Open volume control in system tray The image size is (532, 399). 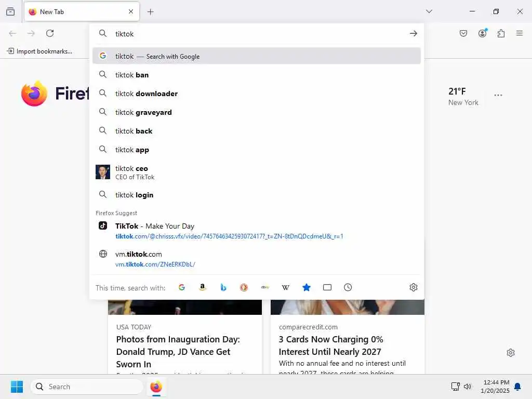click(468, 387)
